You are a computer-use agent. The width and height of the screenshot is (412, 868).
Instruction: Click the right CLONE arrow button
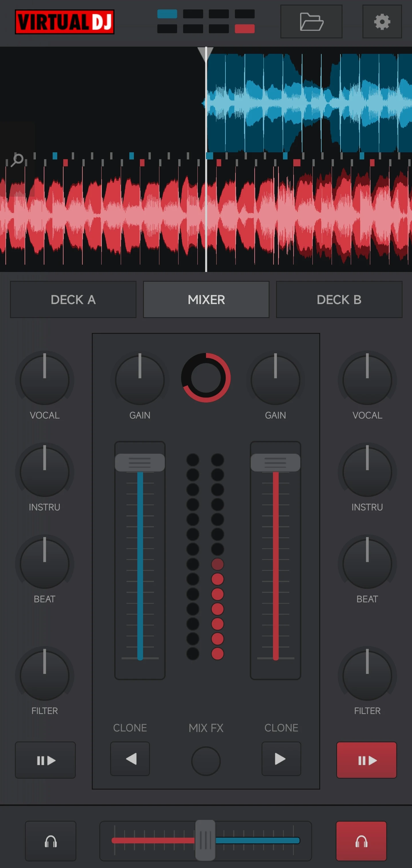click(281, 759)
